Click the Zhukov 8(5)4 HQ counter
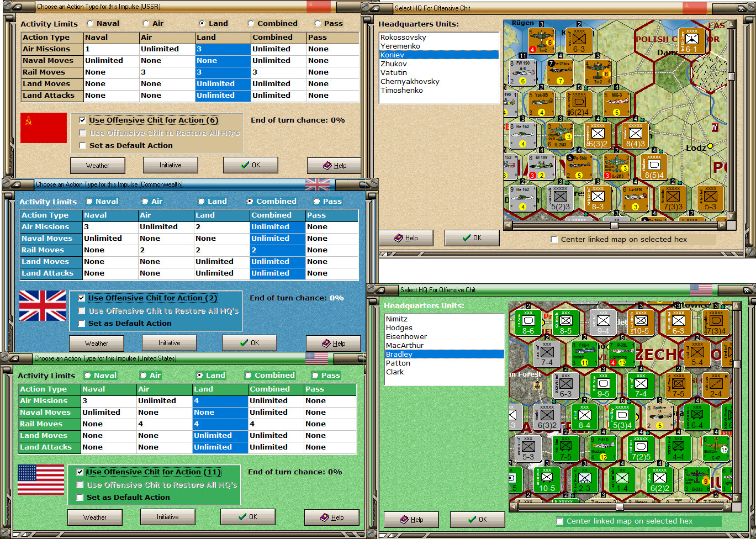Screen dimensions: 756x539 click(x=654, y=167)
